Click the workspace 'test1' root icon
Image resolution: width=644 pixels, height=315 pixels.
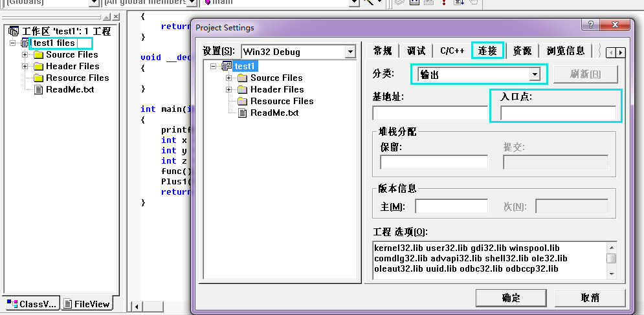pos(14,31)
